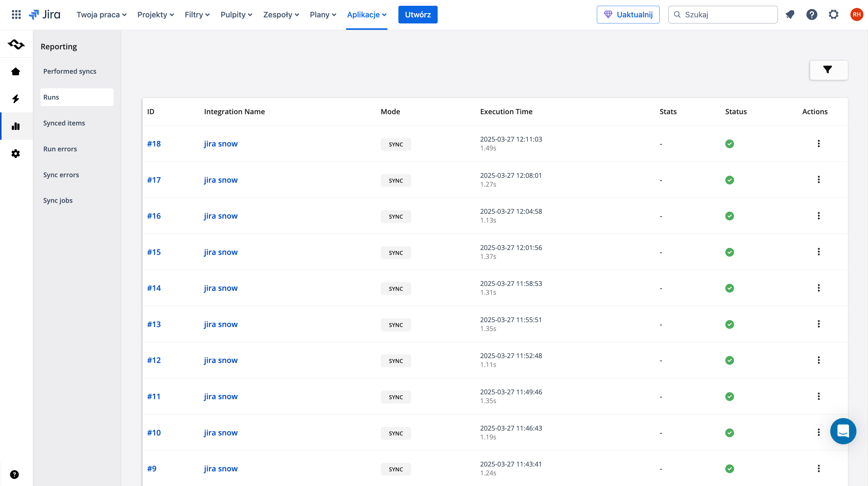Click the ID column header

tap(151, 111)
